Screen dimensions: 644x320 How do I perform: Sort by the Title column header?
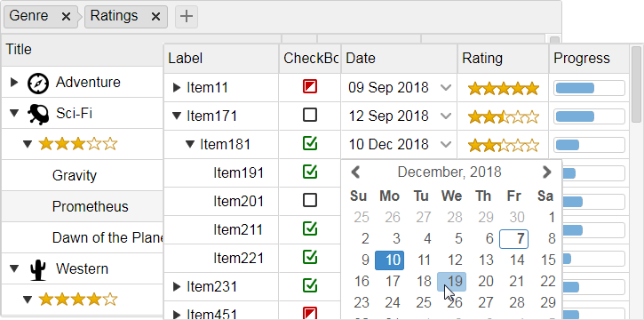click(82, 50)
